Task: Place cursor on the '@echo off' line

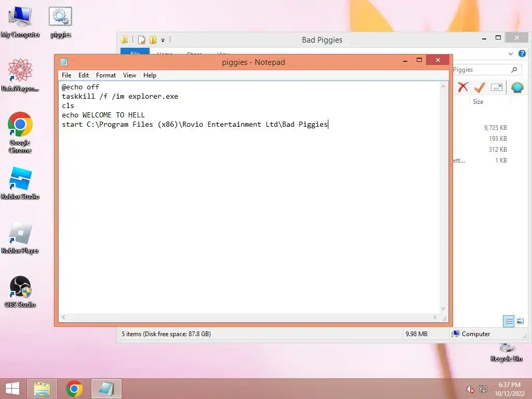Action: pos(81,87)
